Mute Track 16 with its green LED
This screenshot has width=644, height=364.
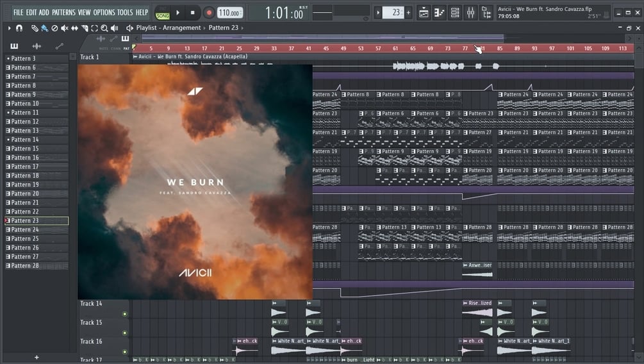(125, 352)
